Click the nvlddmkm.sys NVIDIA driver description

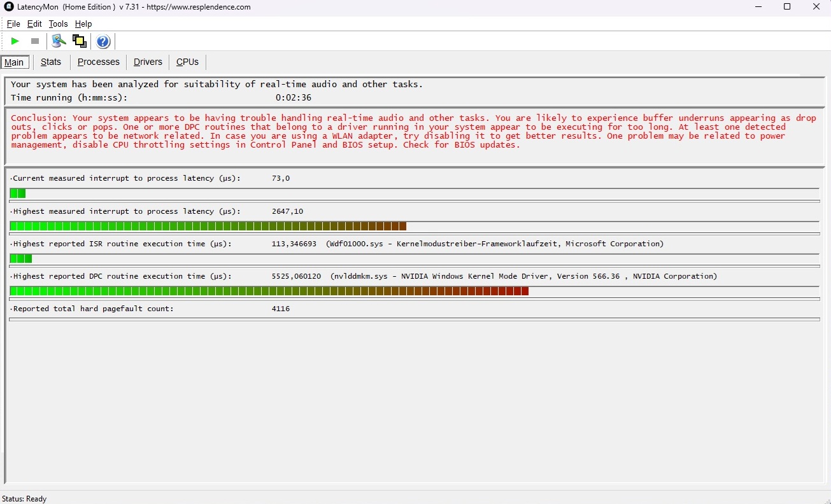tap(524, 276)
